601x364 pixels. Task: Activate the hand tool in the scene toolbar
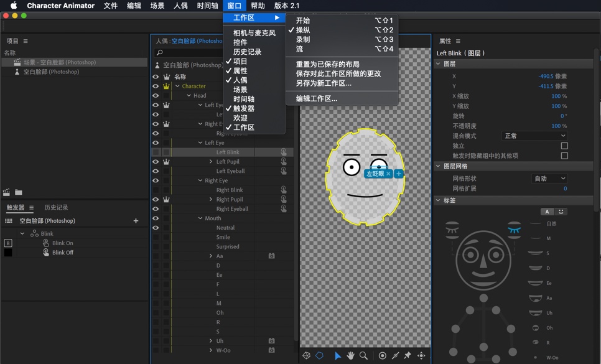pyautogui.click(x=352, y=355)
